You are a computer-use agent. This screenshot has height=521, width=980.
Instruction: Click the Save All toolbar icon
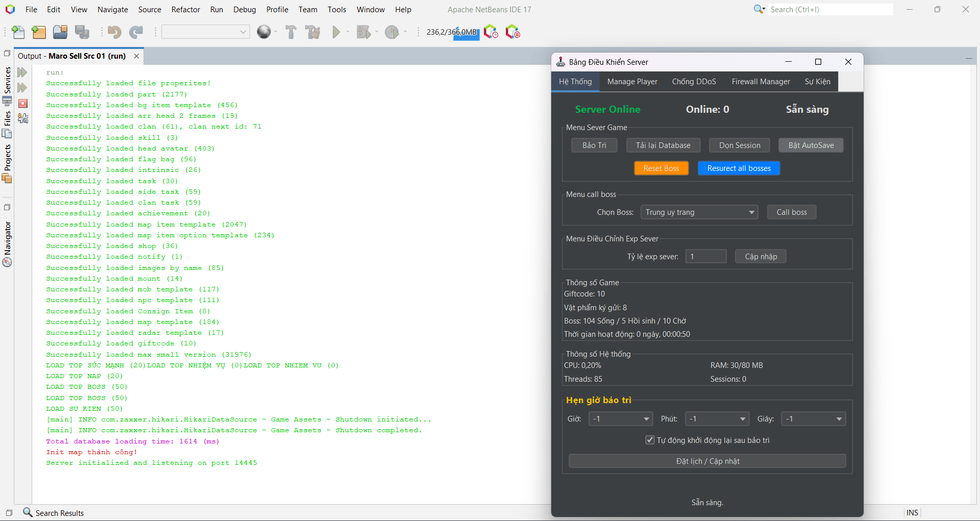(82, 32)
